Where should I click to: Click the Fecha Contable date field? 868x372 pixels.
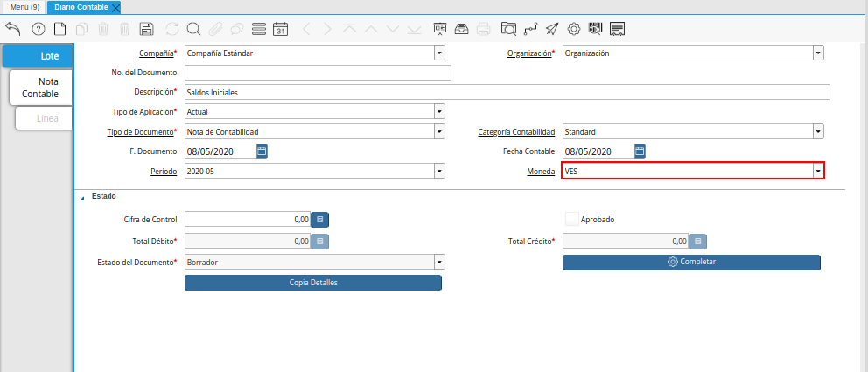598,151
